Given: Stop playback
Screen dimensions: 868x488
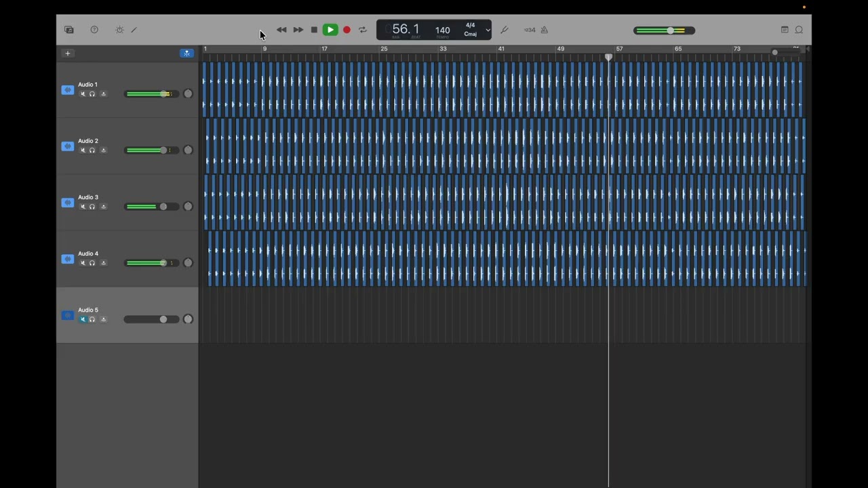Looking at the screenshot, I should click(x=314, y=30).
